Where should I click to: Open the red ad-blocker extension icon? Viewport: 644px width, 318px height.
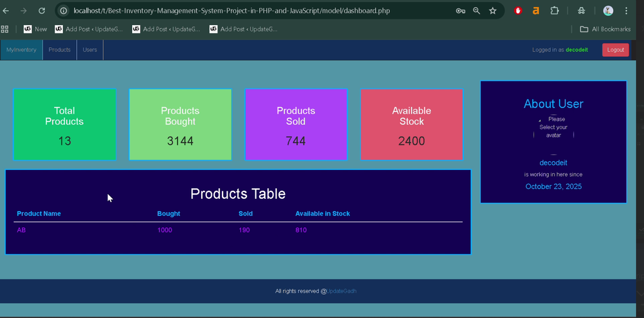coord(518,11)
